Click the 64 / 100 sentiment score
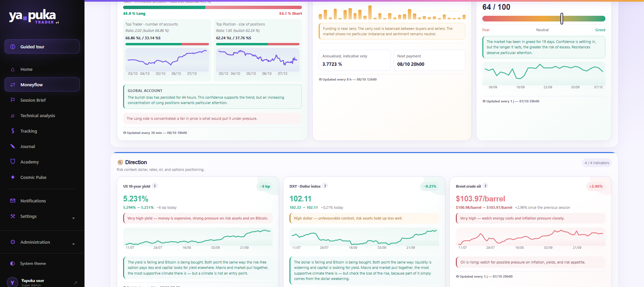Viewport: 644px width, 287px height. point(496,7)
